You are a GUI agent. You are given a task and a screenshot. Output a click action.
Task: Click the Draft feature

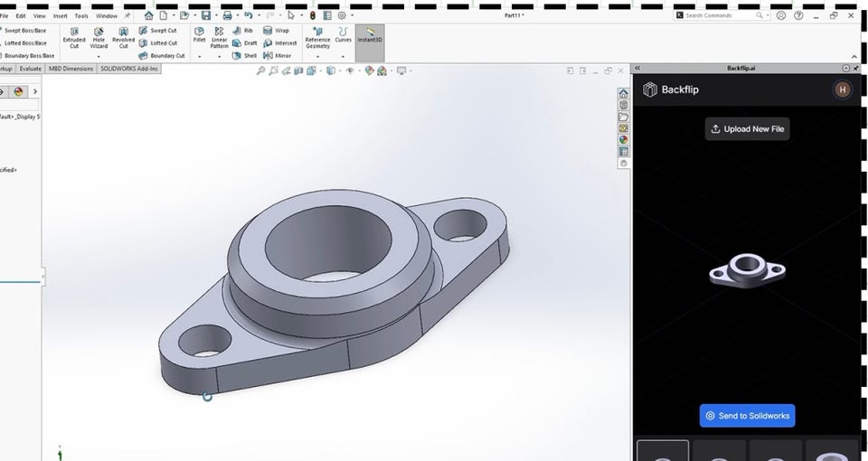click(x=245, y=43)
